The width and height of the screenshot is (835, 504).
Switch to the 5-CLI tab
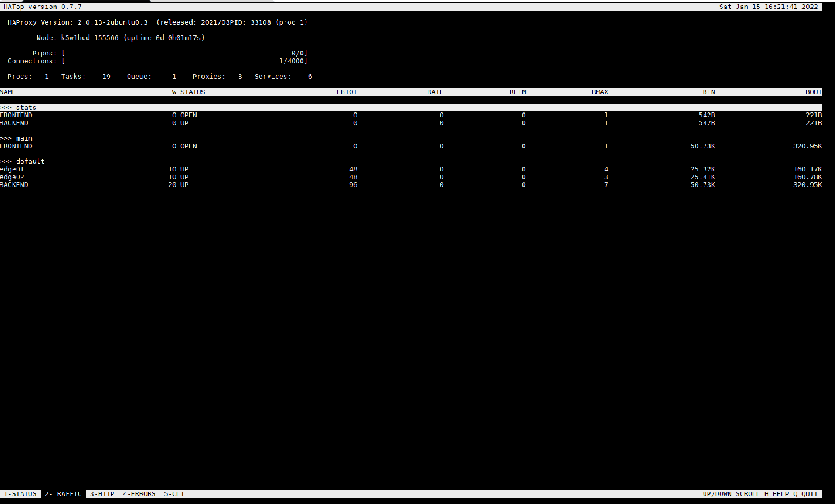(x=174, y=494)
